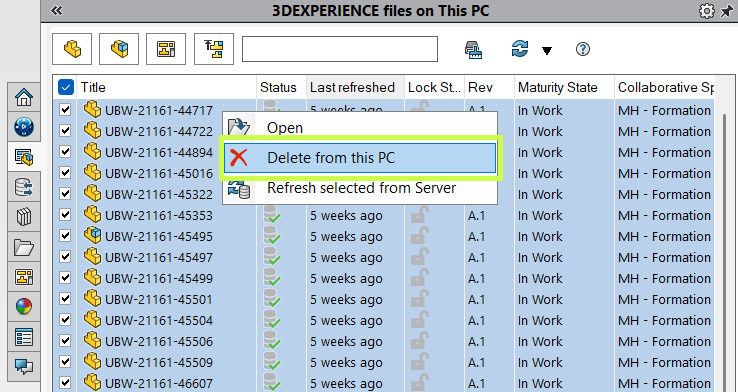Uncheck the UBW-21161-45495 row checkbox
The width and height of the screenshot is (738, 392).
[x=65, y=235]
